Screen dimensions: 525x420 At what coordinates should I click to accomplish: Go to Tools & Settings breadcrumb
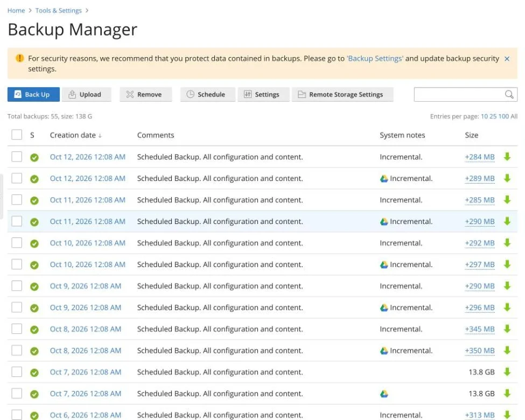click(x=59, y=10)
